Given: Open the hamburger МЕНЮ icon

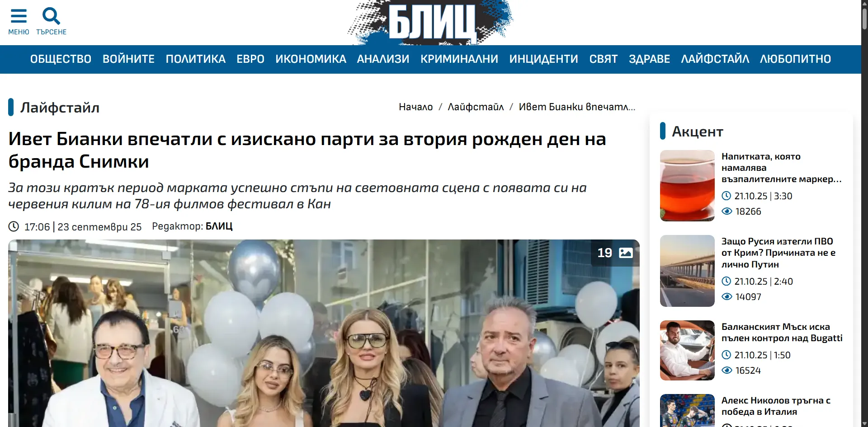Looking at the screenshot, I should [x=19, y=16].
